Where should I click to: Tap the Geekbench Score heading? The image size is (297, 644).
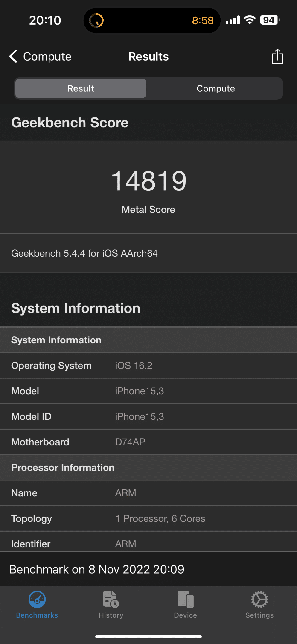coord(70,123)
